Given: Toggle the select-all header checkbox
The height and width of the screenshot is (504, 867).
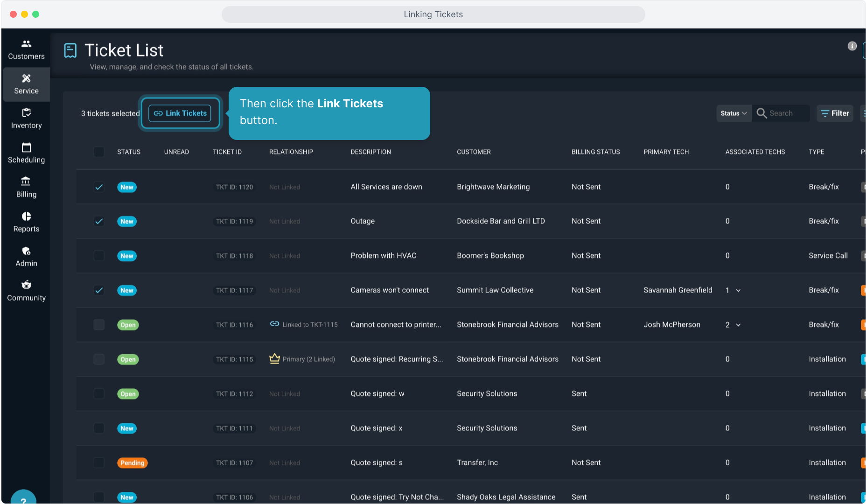Looking at the screenshot, I should coord(99,152).
